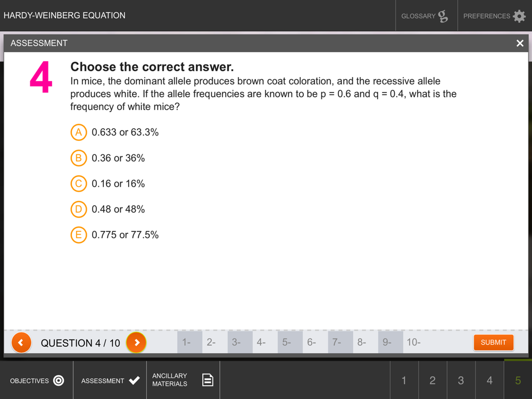Switch to section 2 tab
This screenshot has width=532, height=399.
coord(433,380)
